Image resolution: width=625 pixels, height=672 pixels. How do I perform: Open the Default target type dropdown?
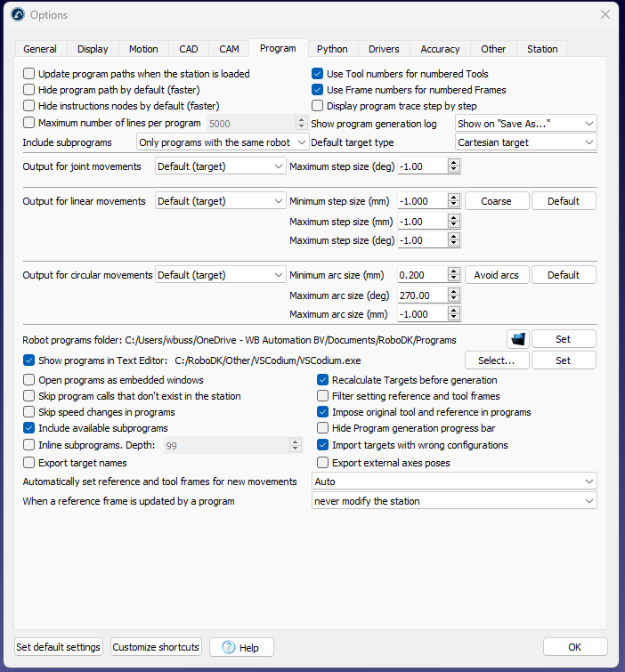coord(525,142)
